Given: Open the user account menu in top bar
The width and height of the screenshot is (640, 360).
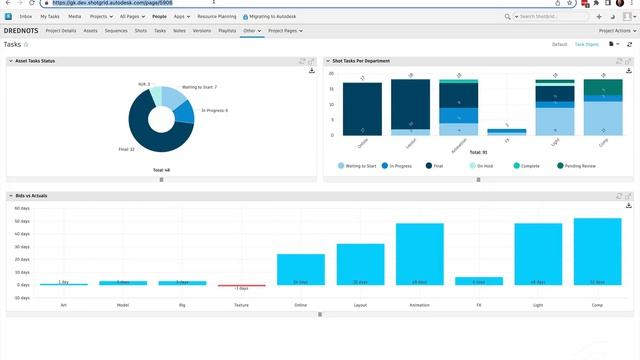Looking at the screenshot, I should point(629,17).
